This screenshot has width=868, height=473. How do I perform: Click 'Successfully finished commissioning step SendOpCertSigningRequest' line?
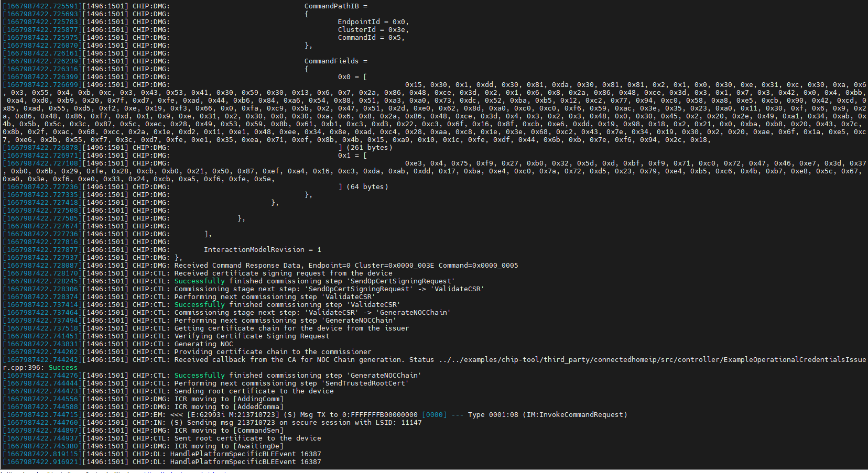point(314,281)
